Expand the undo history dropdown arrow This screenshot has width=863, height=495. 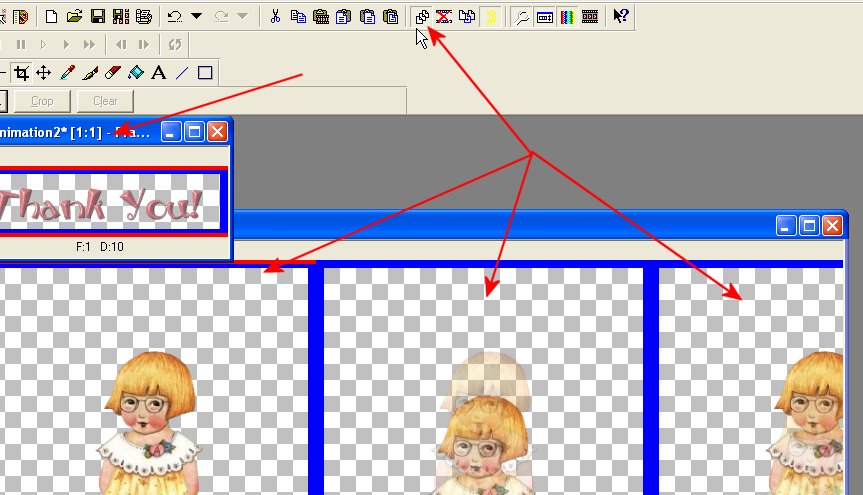(x=196, y=17)
